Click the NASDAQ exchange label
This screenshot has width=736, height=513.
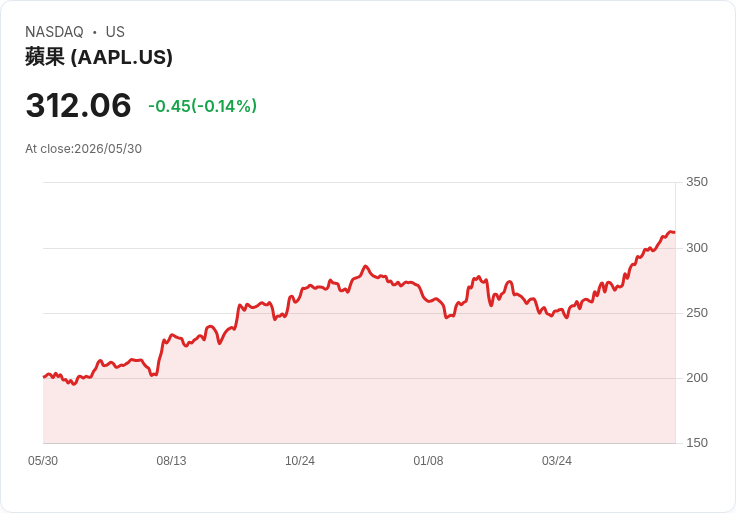tap(54, 32)
